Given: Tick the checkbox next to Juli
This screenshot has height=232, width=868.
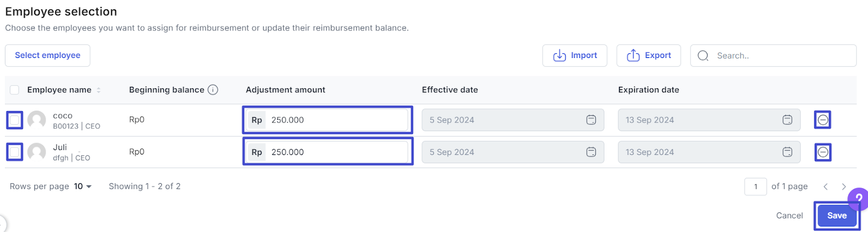Looking at the screenshot, I should 15,152.
